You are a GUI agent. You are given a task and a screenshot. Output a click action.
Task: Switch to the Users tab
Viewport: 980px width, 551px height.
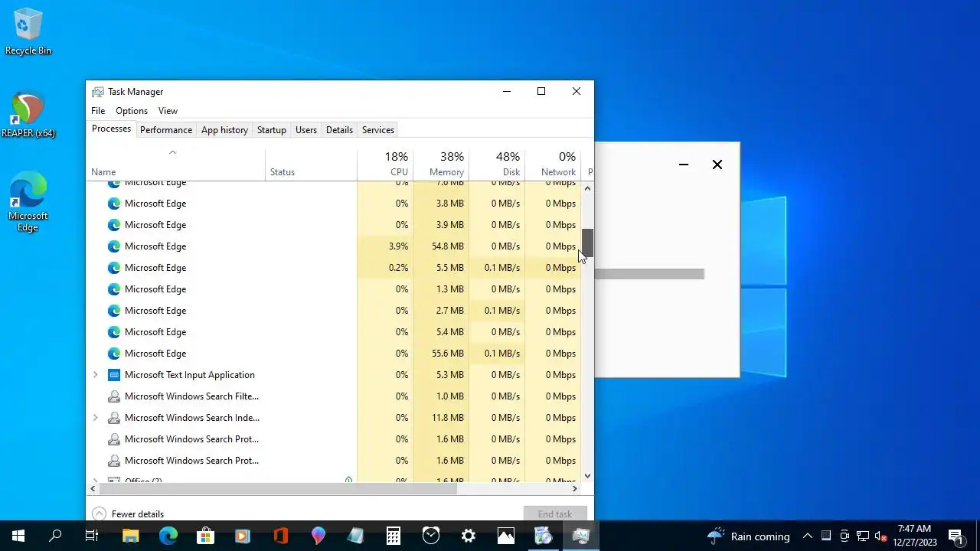point(306,130)
